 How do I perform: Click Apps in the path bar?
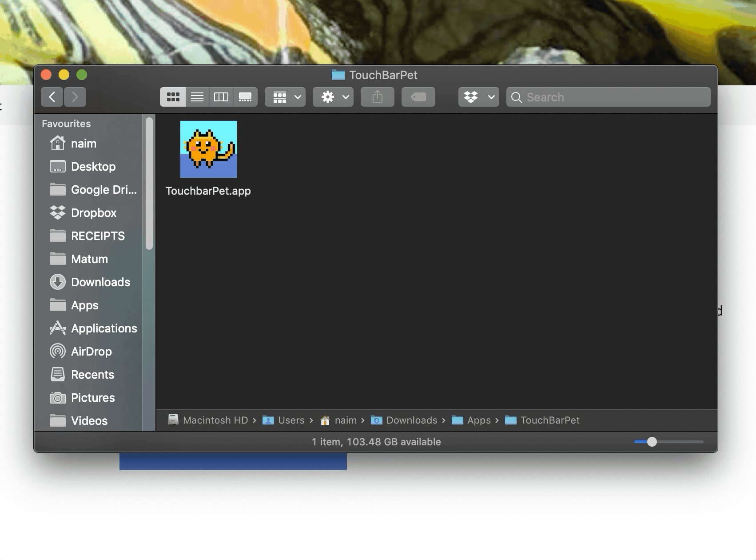pos(471,420)
